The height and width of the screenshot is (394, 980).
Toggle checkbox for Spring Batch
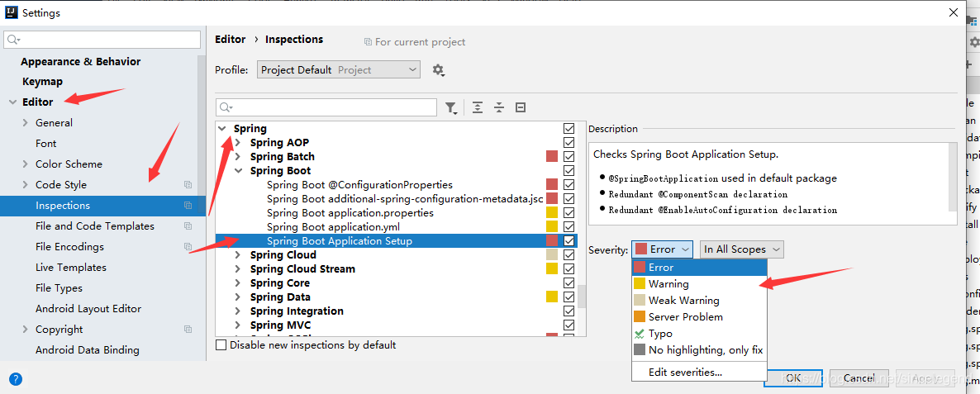pyautogui.click(x=568, y=156)
